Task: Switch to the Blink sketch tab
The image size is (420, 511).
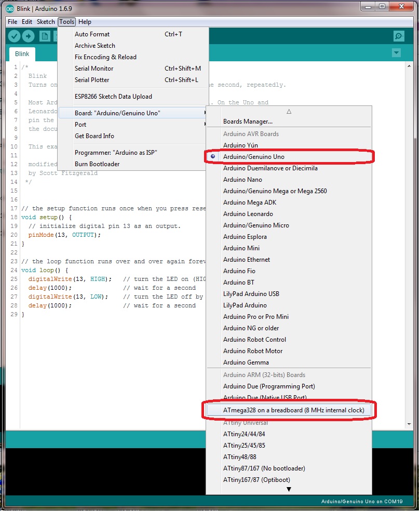Action: tap(22, 54)
